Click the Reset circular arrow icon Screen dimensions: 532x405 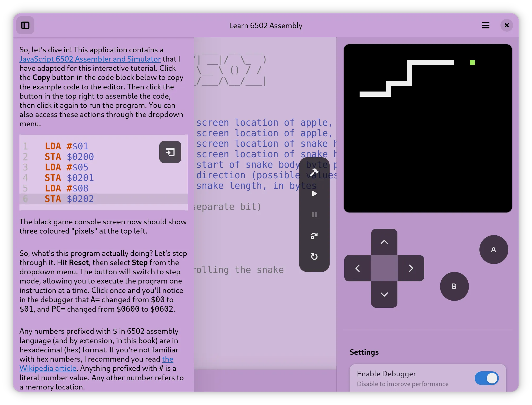(x=314, y=256)
